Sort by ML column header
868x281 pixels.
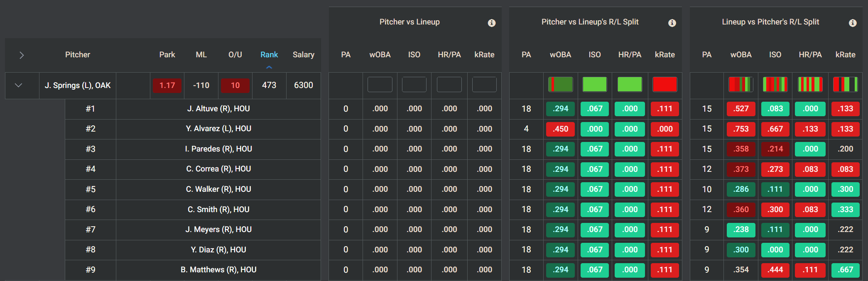[x=201, y=55]
